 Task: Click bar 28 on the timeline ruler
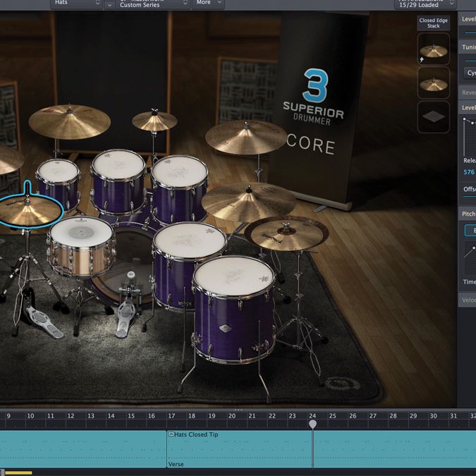(393, 416)
